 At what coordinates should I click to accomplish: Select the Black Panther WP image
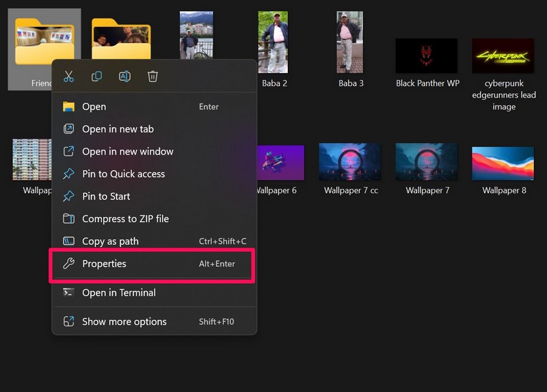click(x=427, y=56)
